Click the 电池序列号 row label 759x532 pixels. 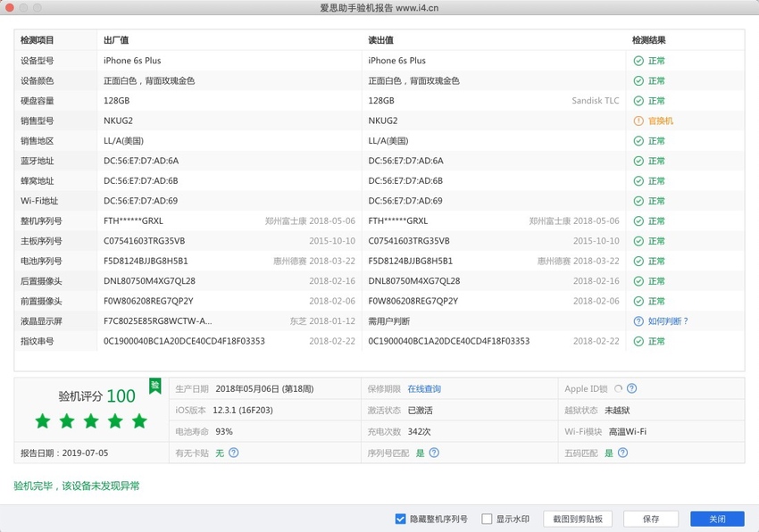42,261
